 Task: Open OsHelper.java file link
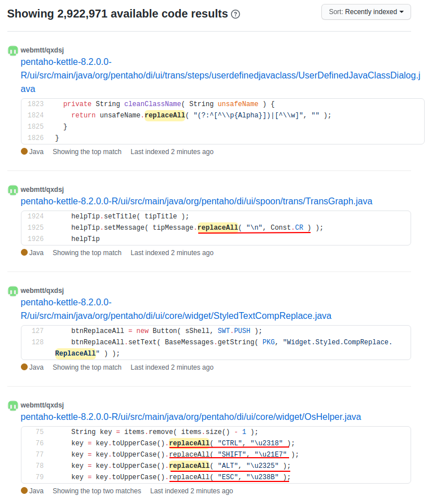[x=191, y=417]
